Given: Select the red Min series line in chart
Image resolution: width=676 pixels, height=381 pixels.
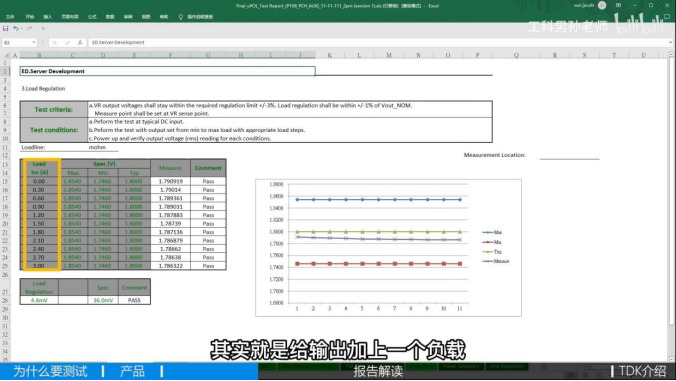Looking at the screenshot, I should pos(379,264).
